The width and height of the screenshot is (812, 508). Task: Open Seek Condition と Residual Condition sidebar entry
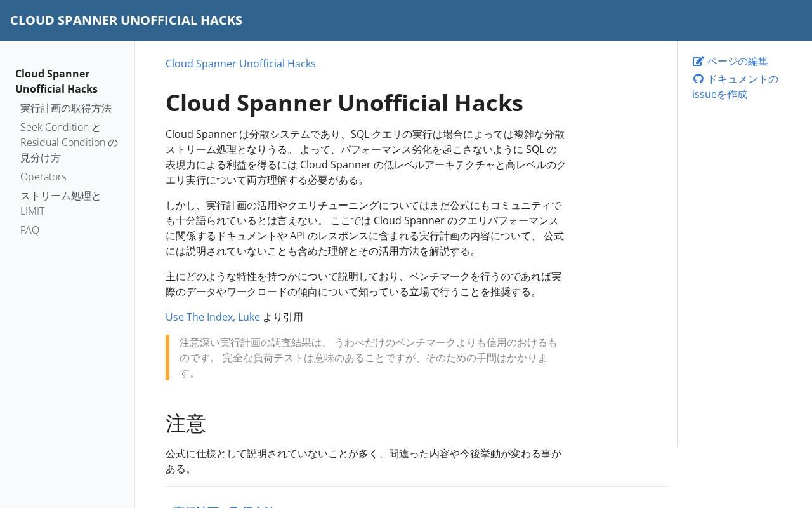(x=69, y=142)
